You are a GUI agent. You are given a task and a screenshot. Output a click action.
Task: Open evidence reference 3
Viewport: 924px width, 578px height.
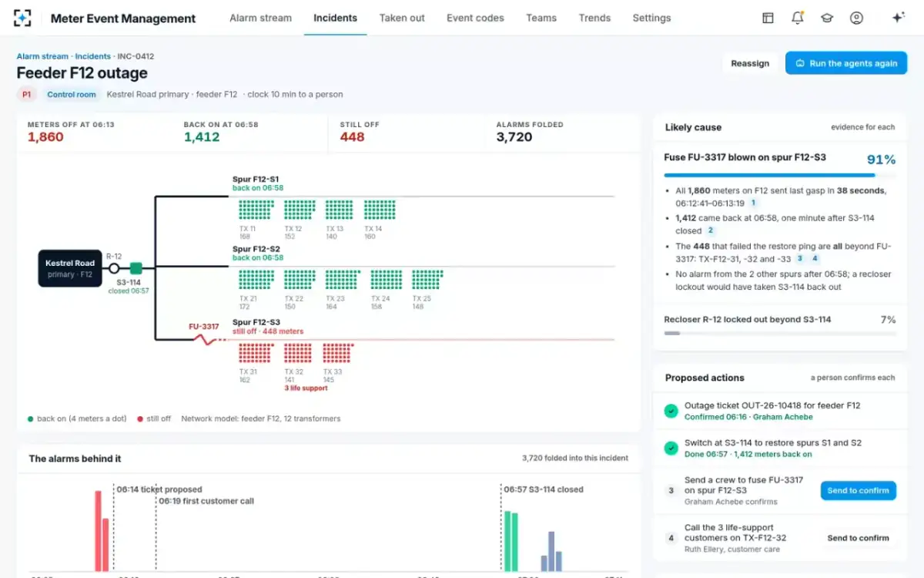(800, 258)
